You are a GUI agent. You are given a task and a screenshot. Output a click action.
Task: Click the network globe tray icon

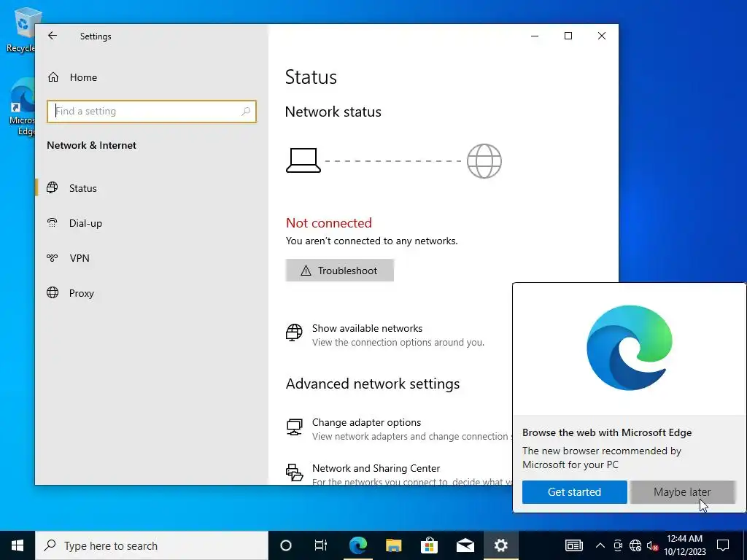pos(635,545)
